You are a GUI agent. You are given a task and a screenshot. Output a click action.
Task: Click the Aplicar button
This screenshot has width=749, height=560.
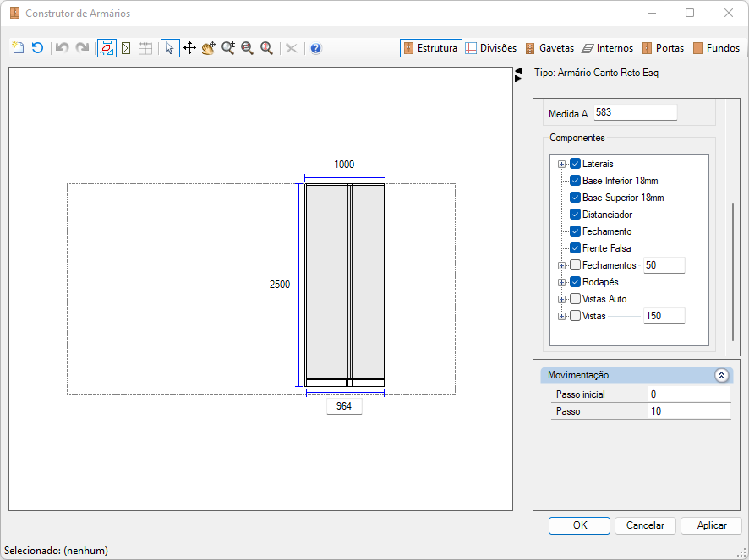coord(711,525)
